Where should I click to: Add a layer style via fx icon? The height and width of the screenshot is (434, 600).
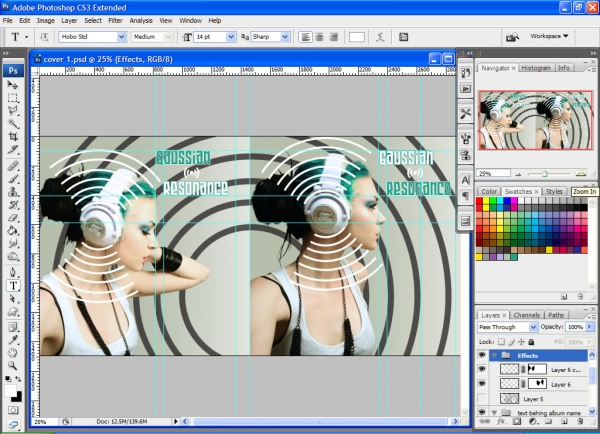click(x=501, y=421)
